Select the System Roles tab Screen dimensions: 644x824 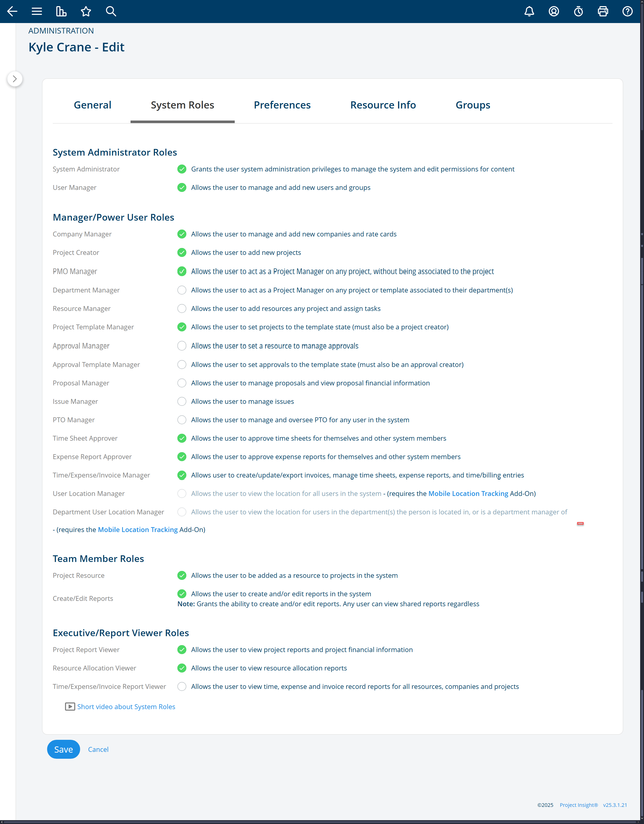183,105
